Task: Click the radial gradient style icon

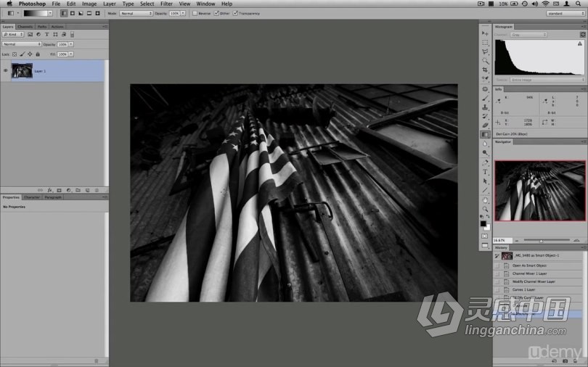Action: coord(73,13)
